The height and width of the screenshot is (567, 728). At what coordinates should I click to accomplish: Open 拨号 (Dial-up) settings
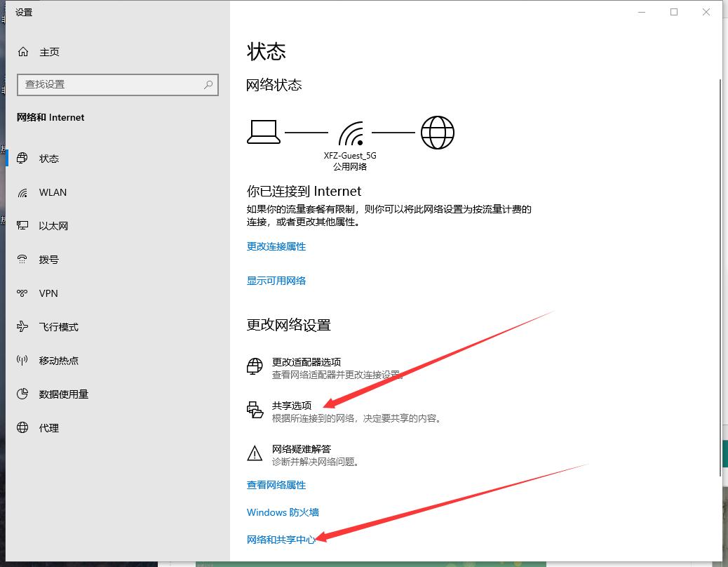(49, 259)
